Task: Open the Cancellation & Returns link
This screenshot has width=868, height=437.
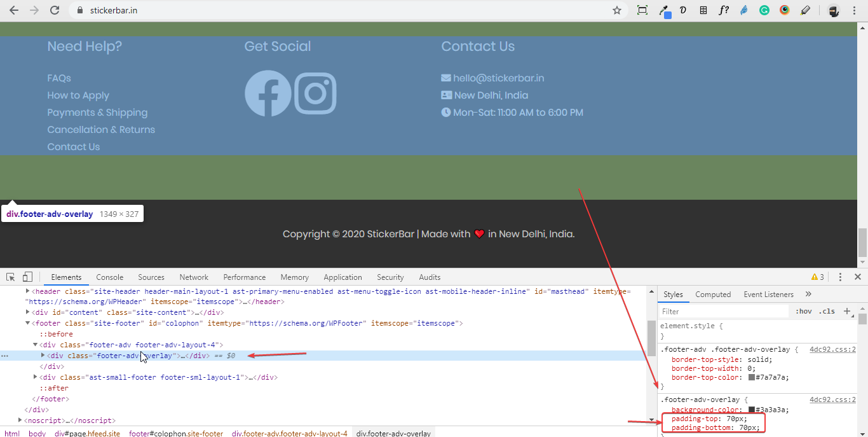Action: tap(101, 130)
